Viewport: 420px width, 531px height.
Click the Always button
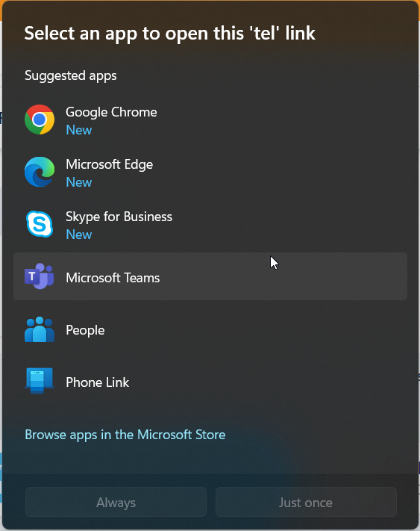116,502
